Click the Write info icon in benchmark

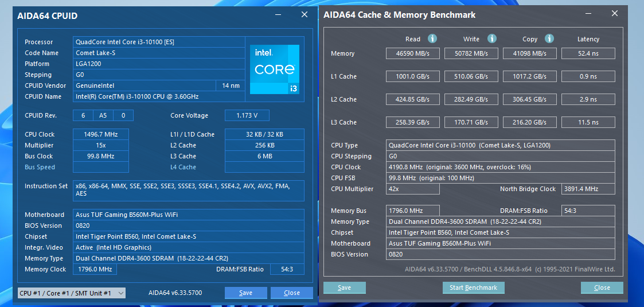[492, 38]
